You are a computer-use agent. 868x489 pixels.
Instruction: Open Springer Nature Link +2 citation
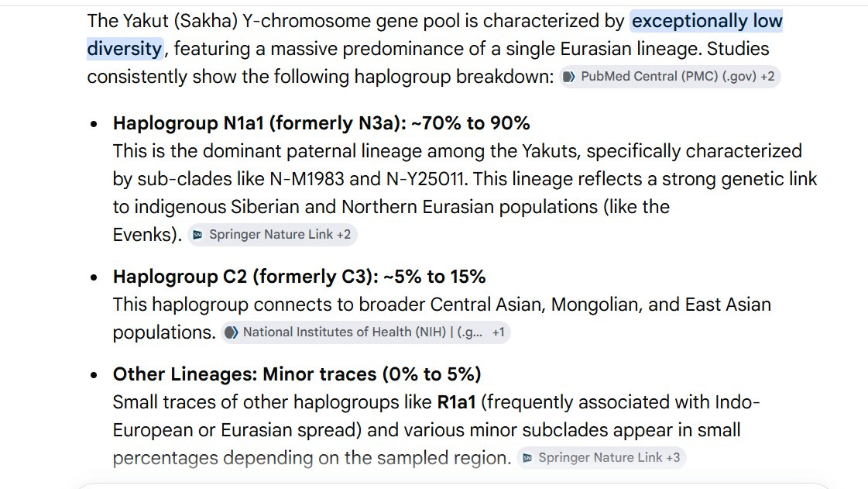[273, 235]
